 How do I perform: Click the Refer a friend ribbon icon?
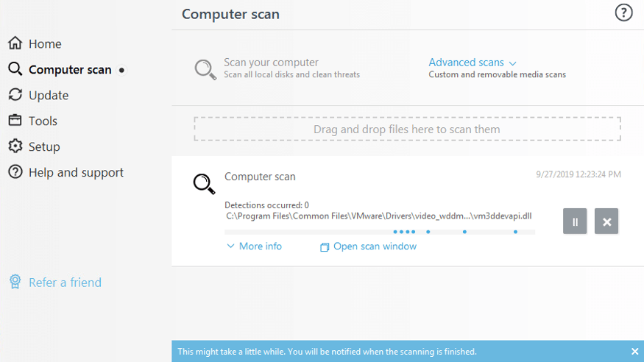click(x=15, y=283)
